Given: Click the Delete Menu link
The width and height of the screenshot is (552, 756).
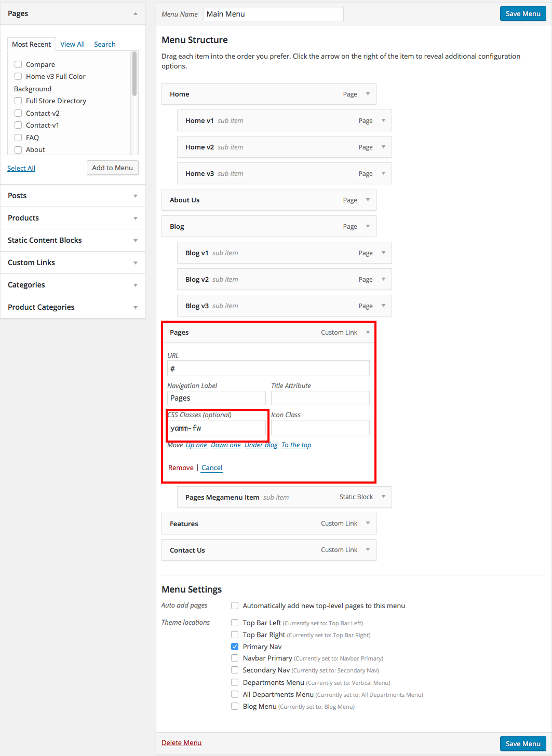Looking at the screenshot, I should 181,743.
